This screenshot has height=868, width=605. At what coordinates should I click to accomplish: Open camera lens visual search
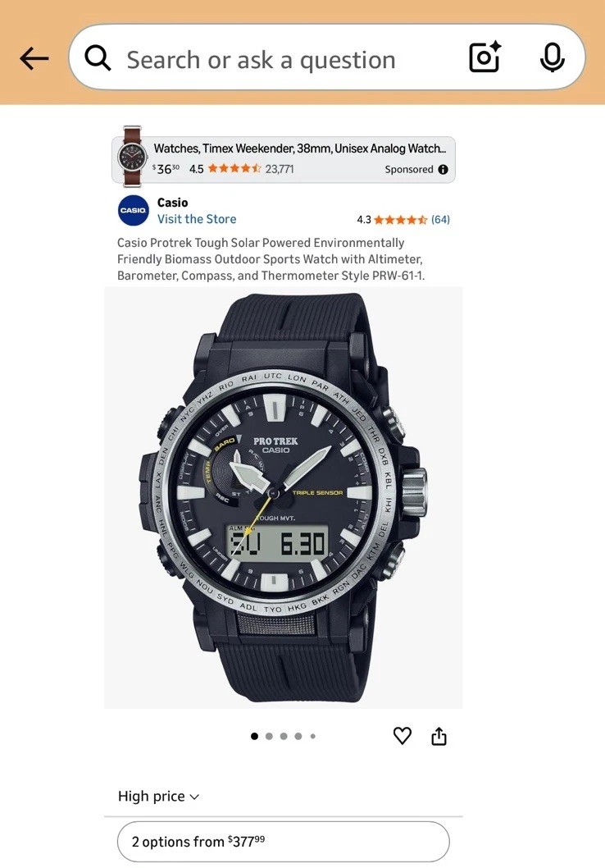485,57
